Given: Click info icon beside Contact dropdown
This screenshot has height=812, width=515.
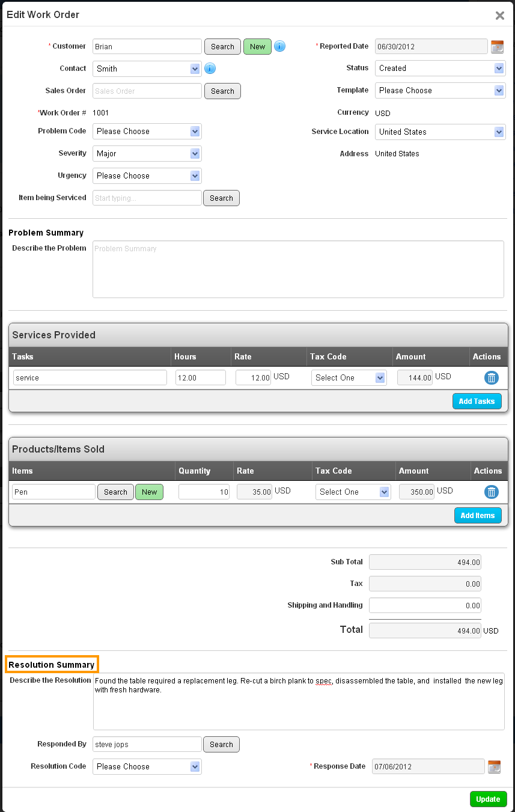Looking at the screenshot, I should tap(210, 69).
